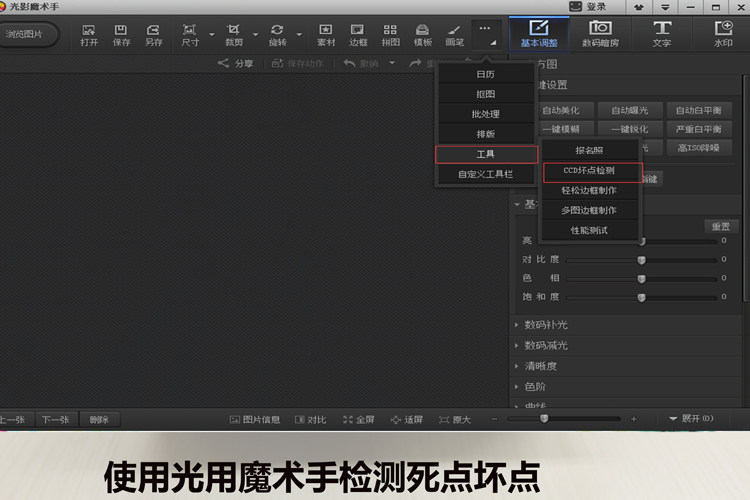Click the 自动曝光 button
The height and width of the screenshot is (500, 750).
point(630,111)
